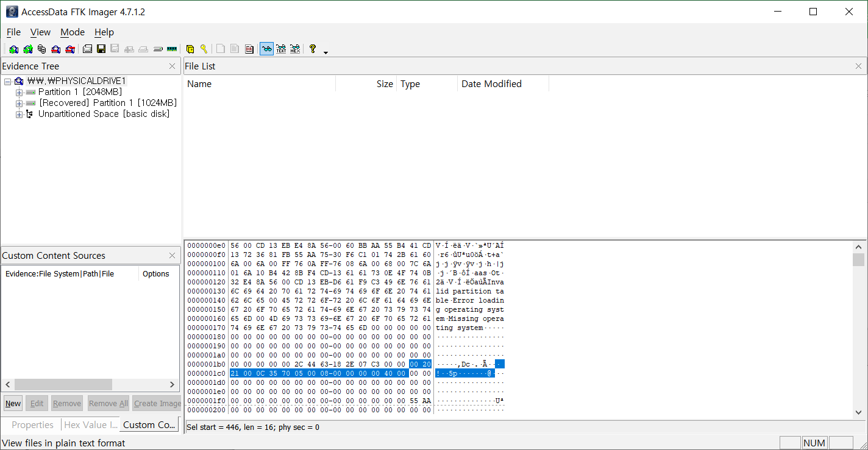The width and height of the screenshot is (868, 450).
Task: Select [Recovered] Partition 1 [1024MB]
Action: pyautogui.click(x=108, y=103)
